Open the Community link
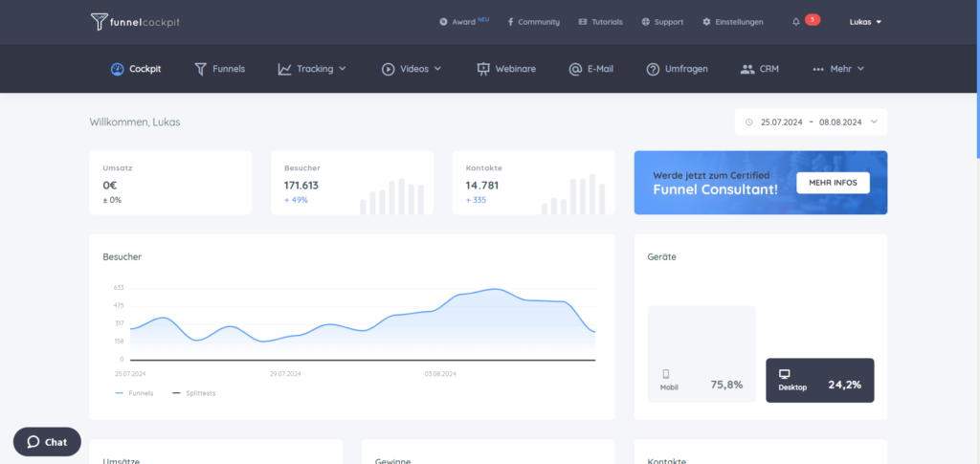Viewport: 980px width, 464px height. tap(533, 22)
